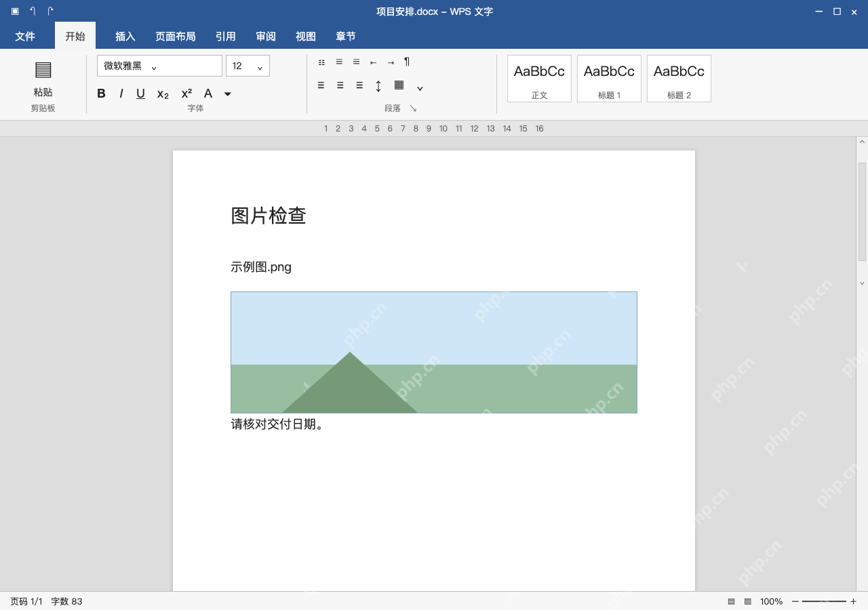Screen dimensions: 868x610
Task: Click the 字体 group label
Action: 195,108
